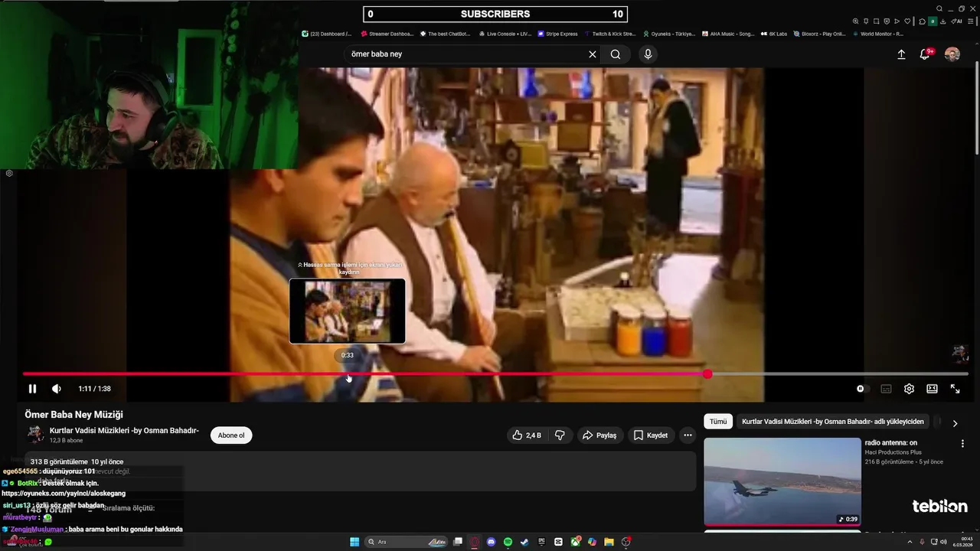Pause the video playback
980x551 pixels.
pyautogui.click(x=32, y=389)
